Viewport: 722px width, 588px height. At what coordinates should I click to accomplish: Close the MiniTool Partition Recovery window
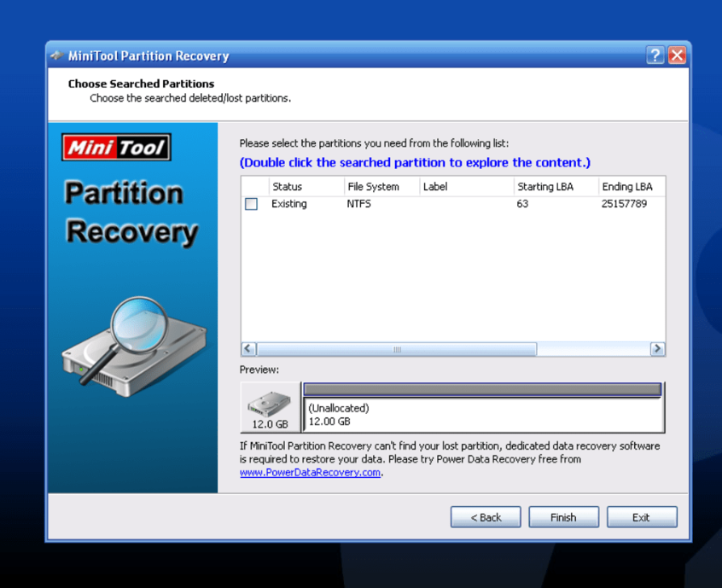point(677,55)
